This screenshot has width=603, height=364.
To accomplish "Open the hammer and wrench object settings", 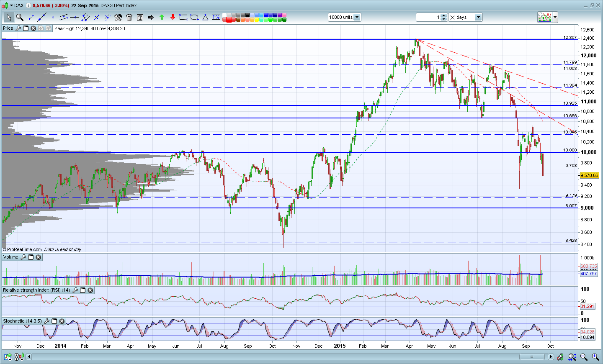I will (x=118, y=17).
